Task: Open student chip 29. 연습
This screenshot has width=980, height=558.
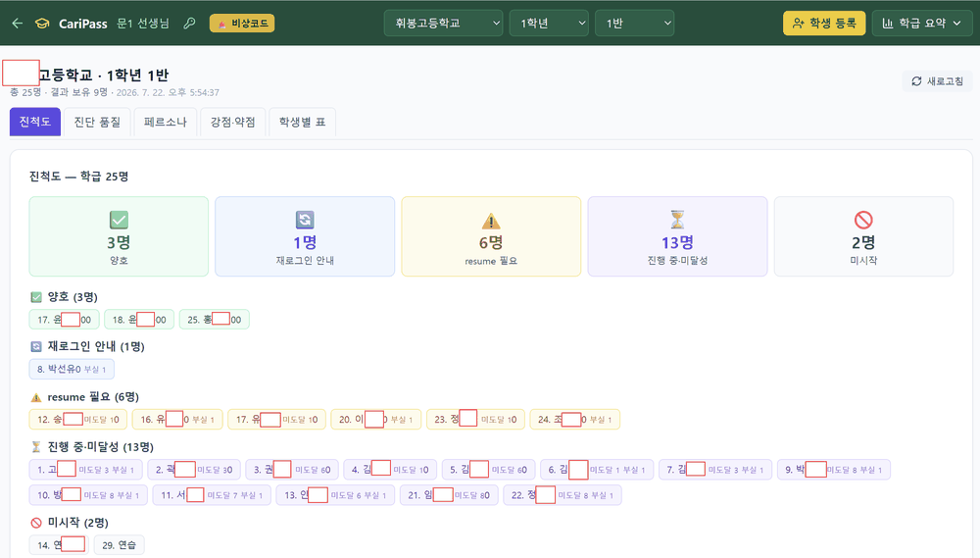Action: point(119,545)
